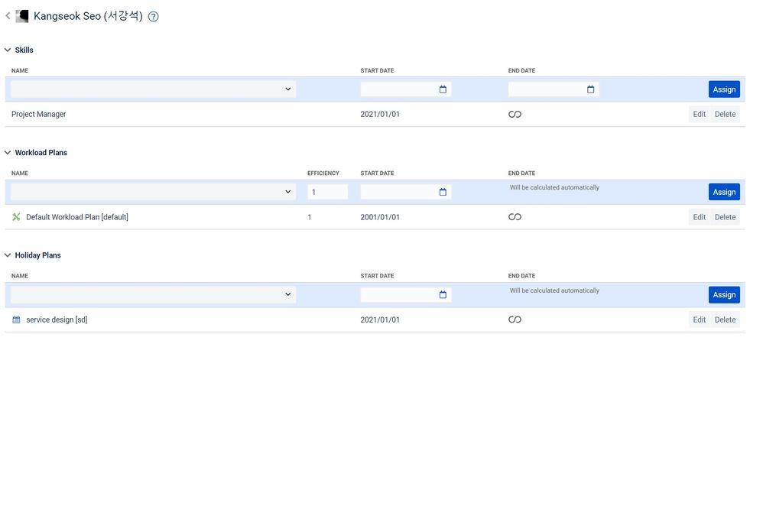Image resolution: width=763 pixels, height=532 pixels.
Task: Open calendar picker for Workload Plans start date
Action: [443, 192]
